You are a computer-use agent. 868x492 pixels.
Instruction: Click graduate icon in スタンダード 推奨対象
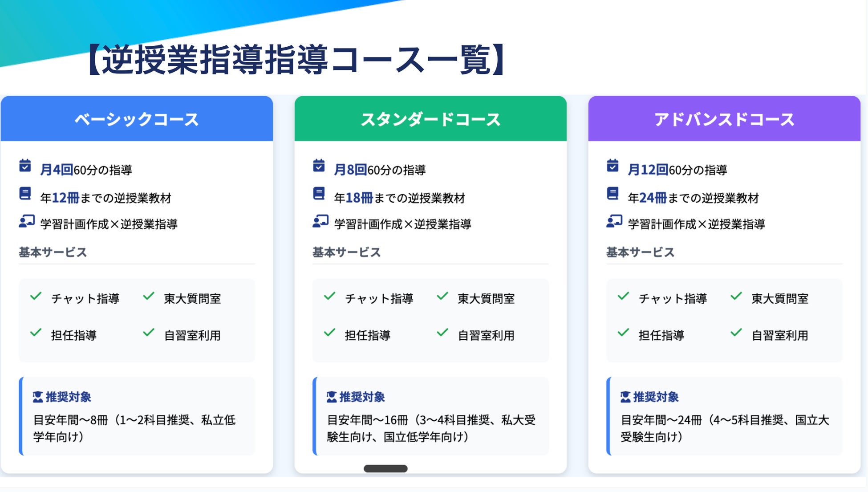(x=332, y=397)
